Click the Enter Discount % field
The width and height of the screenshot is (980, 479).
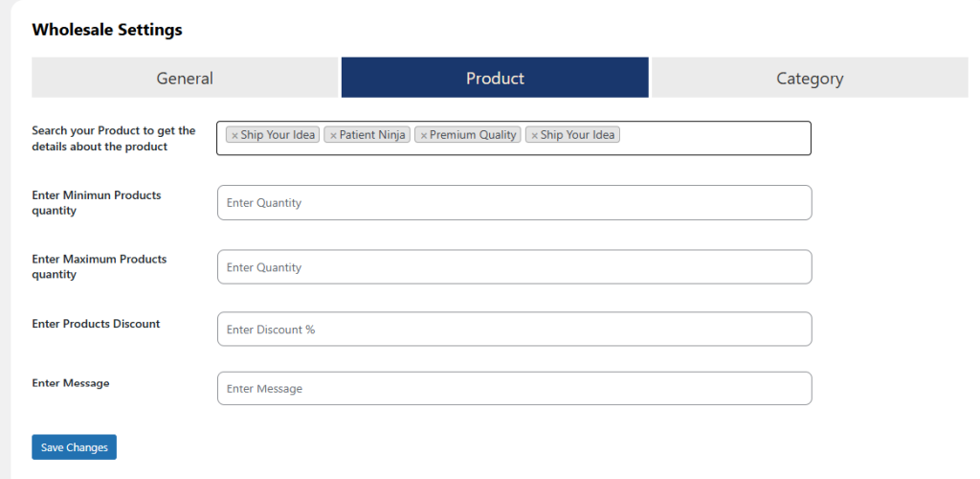tap(514, 330)
